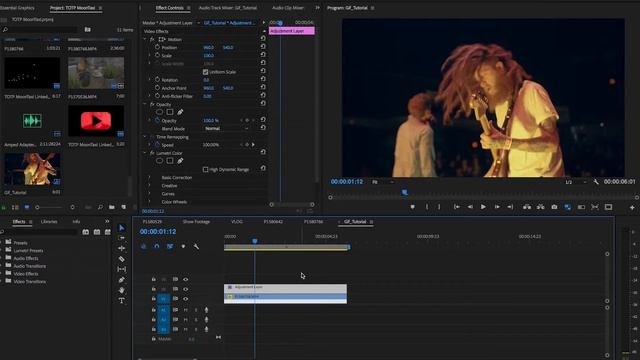640x360 pixels.
Task: Switch to Audio Track Mixer tab
Action: coord(228,8)
